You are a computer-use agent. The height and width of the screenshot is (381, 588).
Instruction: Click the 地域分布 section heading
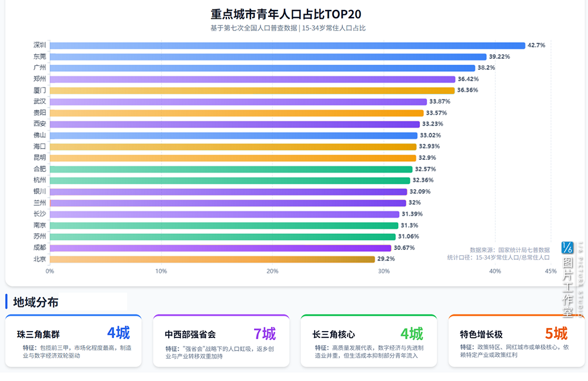(x=36, y=303)
